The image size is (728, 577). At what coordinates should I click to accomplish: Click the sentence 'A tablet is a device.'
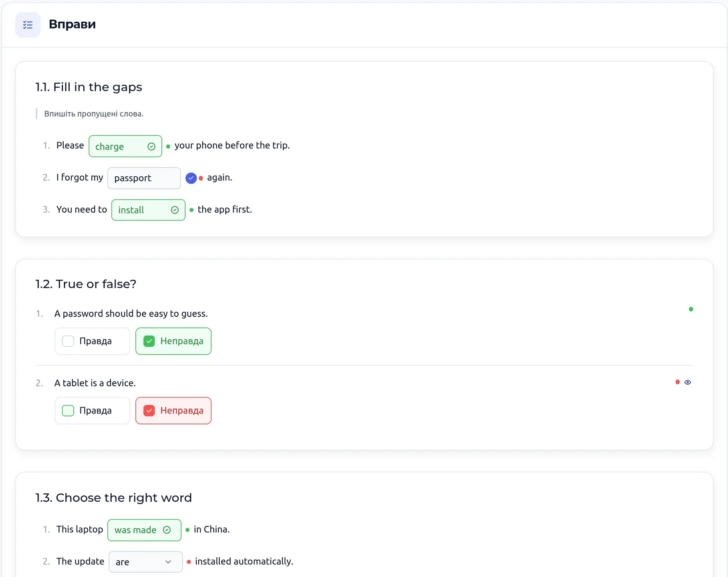click(95, 383)
